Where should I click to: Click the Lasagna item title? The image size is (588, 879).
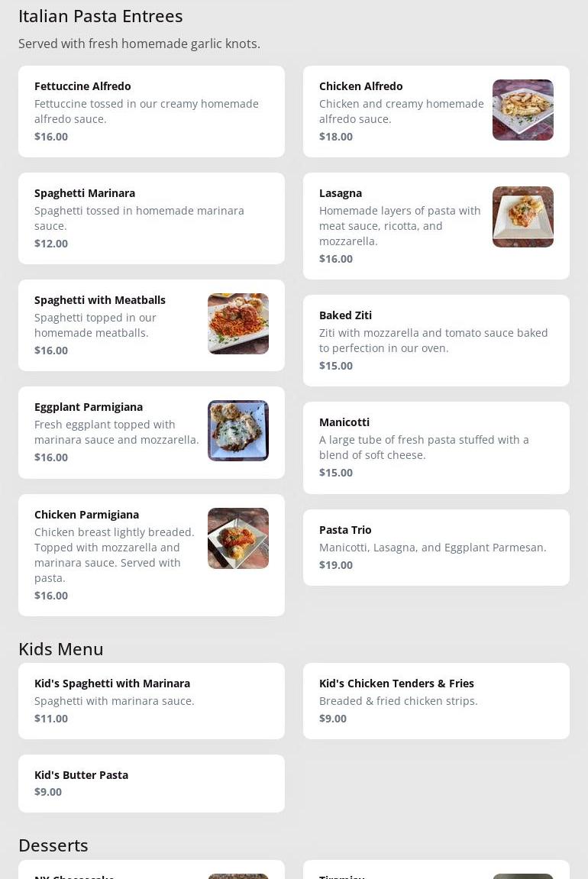coord(341,193)
